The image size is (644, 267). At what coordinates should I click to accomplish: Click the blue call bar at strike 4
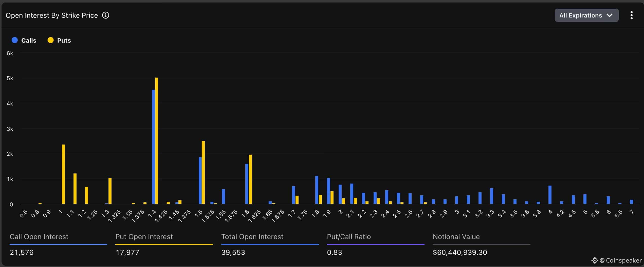[550, 195]
